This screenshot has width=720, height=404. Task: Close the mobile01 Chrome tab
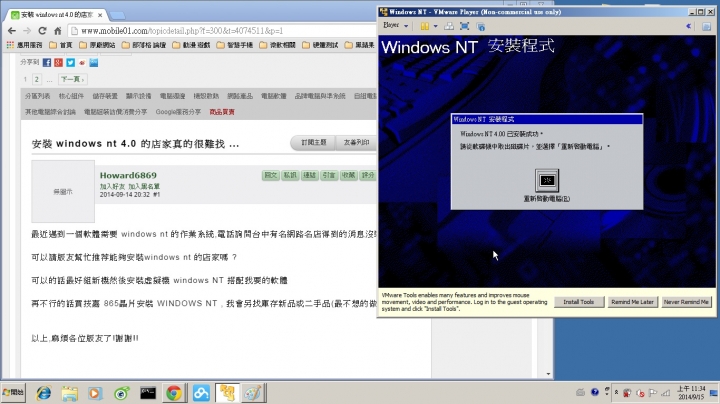pyautogui.click(x=100, y=15)
